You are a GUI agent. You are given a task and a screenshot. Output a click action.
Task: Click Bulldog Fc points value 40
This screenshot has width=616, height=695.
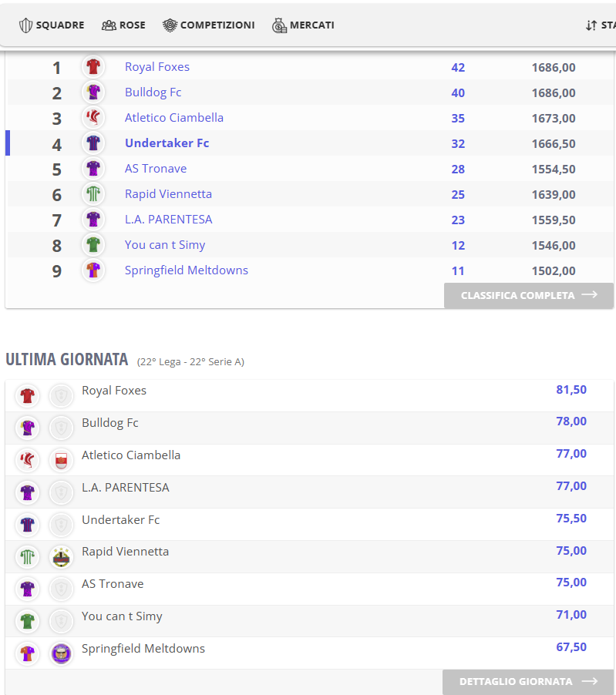(x=458, y=93)
